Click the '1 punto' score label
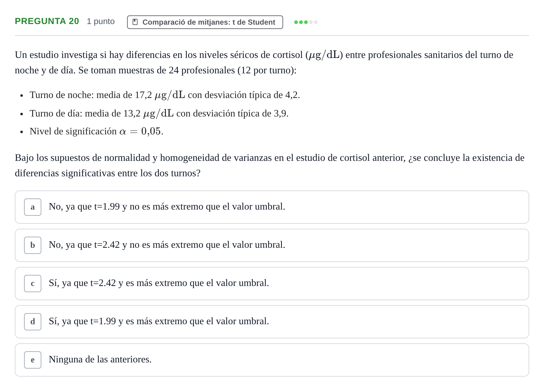Image resolution: width=544 pixels, height=392 pixels. [101, 21]
